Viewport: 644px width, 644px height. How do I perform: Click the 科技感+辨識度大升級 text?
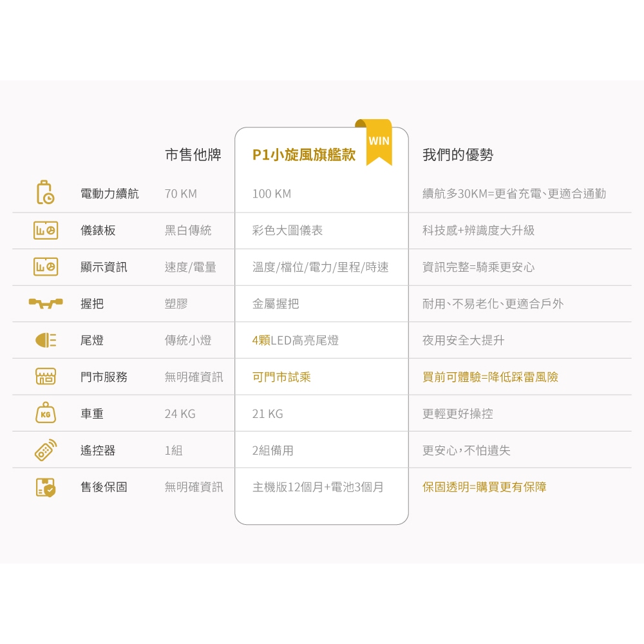tap(478, 231)
